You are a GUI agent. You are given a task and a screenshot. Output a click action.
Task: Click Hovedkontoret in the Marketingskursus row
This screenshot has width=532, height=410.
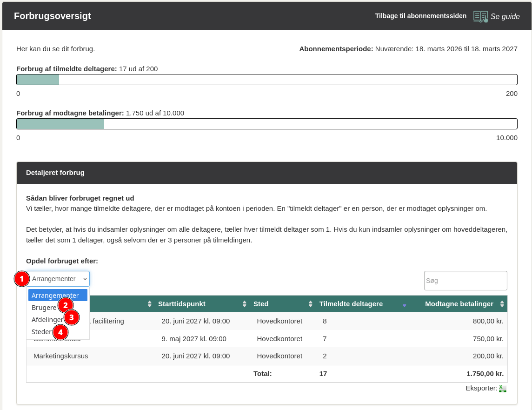coord(279,356)
